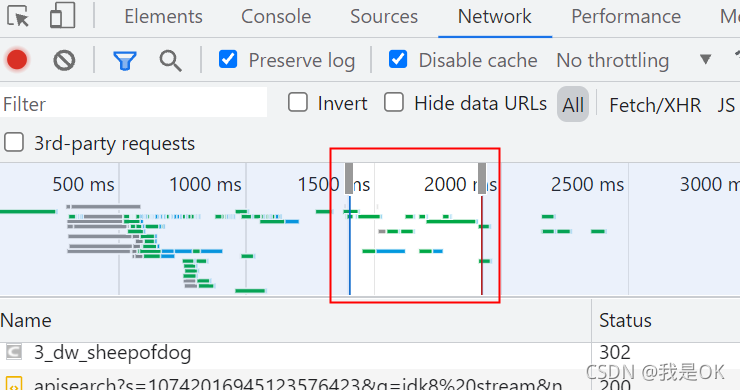Toggle the device toolbar icon

62,16
